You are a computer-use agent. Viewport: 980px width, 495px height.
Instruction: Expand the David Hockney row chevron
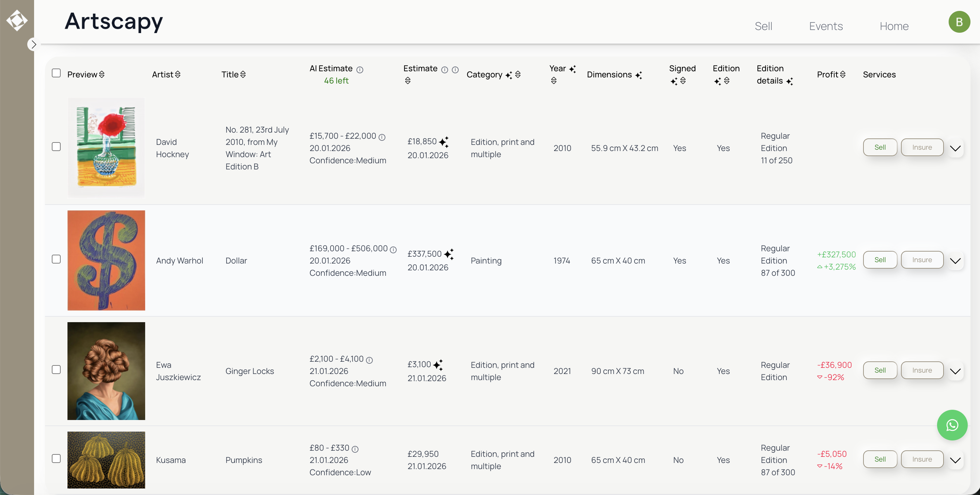click(x=955, y=148)
